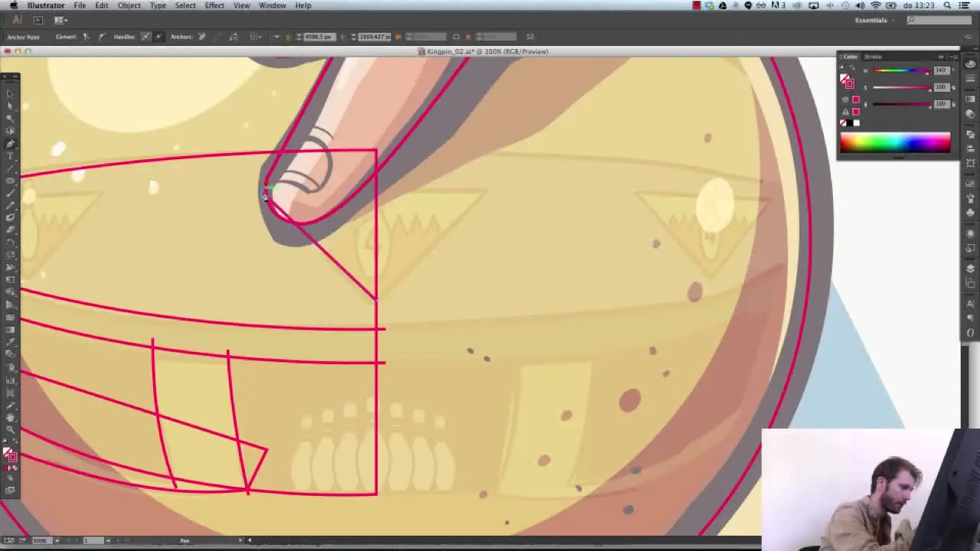Click Remove selected anchor points icon

pyautogui.click(x=202, y=37)
